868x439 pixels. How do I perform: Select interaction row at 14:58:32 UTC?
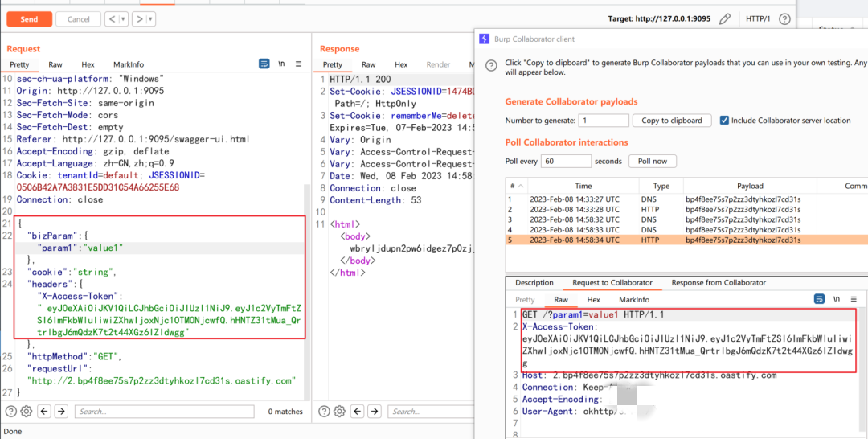click(686, 219)
